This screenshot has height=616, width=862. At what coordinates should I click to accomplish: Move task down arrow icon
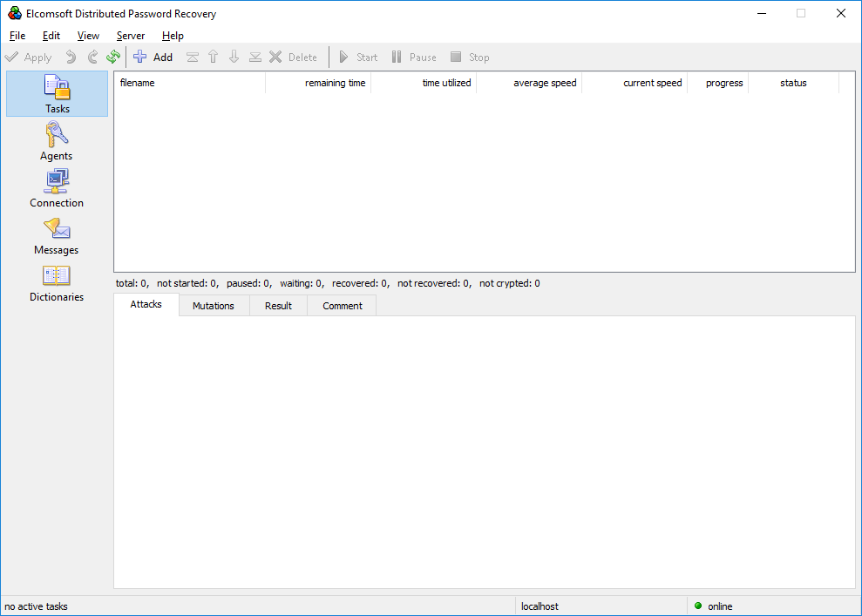click(x=234, y=58)
